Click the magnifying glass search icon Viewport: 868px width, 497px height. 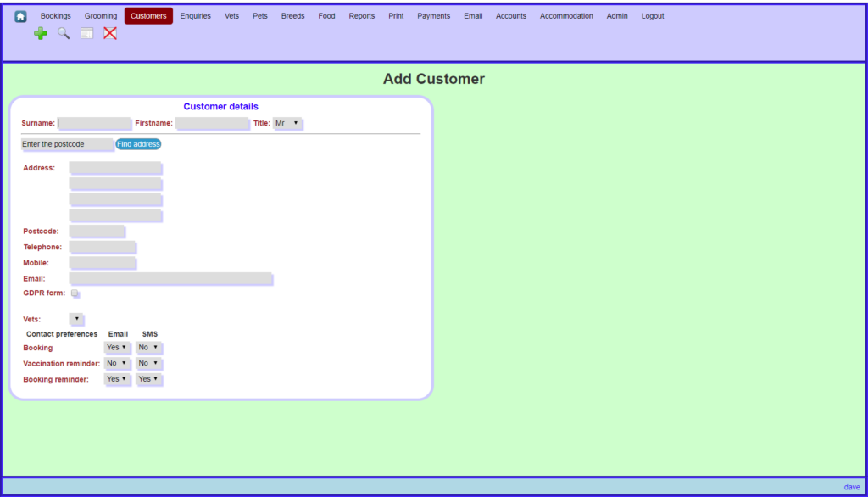(x=64, y=33)
